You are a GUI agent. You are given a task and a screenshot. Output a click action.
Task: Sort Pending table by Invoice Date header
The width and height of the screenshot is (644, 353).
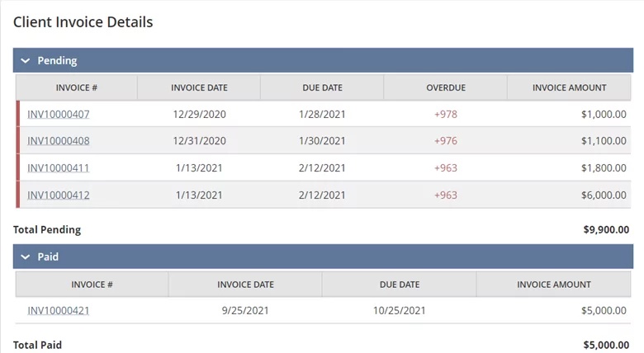199,87
